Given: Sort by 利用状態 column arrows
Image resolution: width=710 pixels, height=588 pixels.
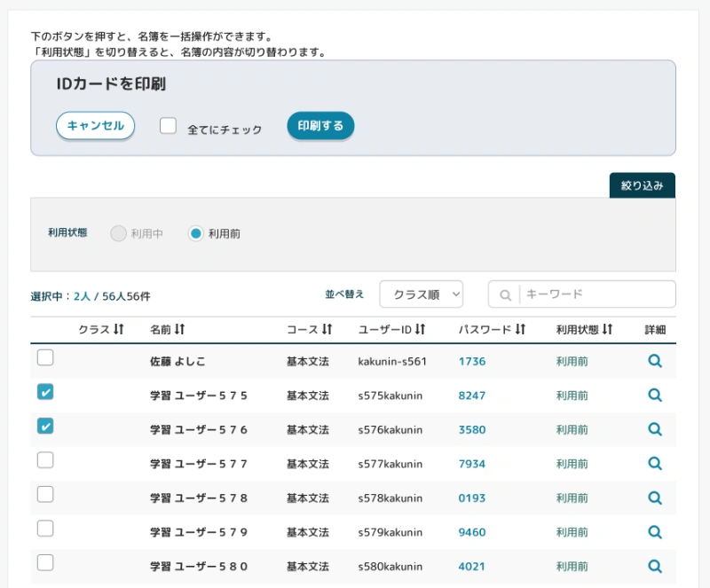Looking at the screenshot, I should pyautogui.click(x=608, y=329).
